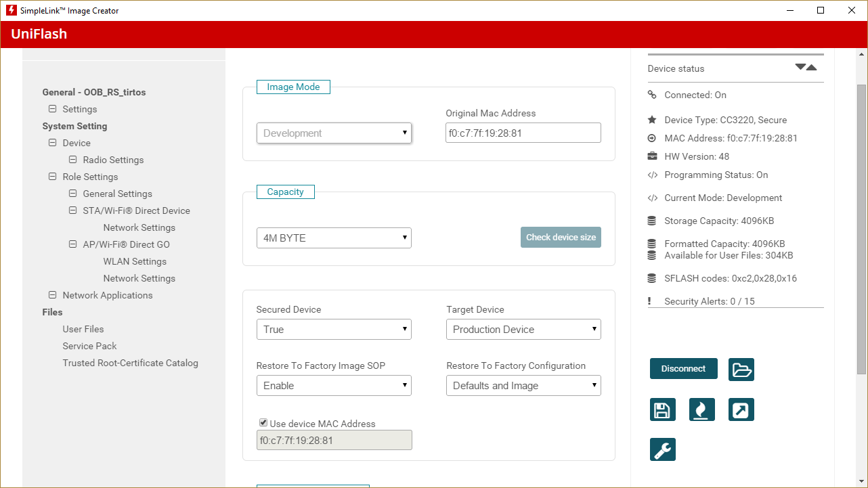
Task: Collapse the AP/Wi-Fi Direct GO minus box
Action: click(72, 244)
